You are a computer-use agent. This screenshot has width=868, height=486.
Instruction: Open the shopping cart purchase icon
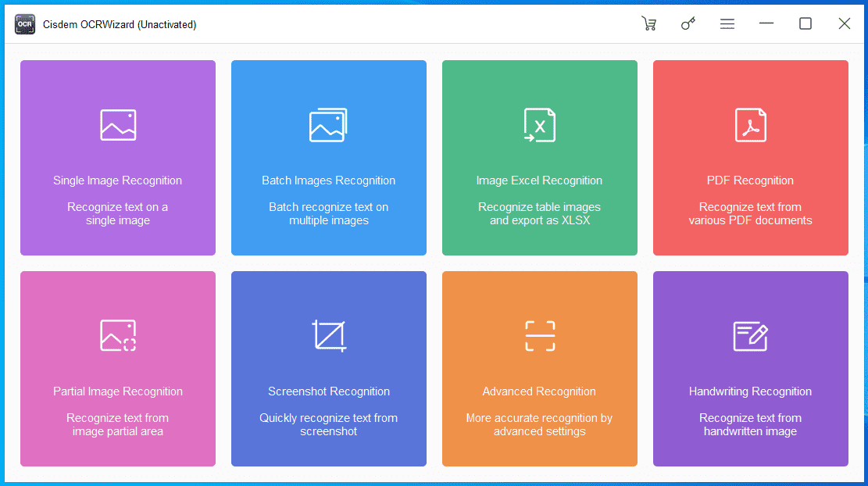648,24
